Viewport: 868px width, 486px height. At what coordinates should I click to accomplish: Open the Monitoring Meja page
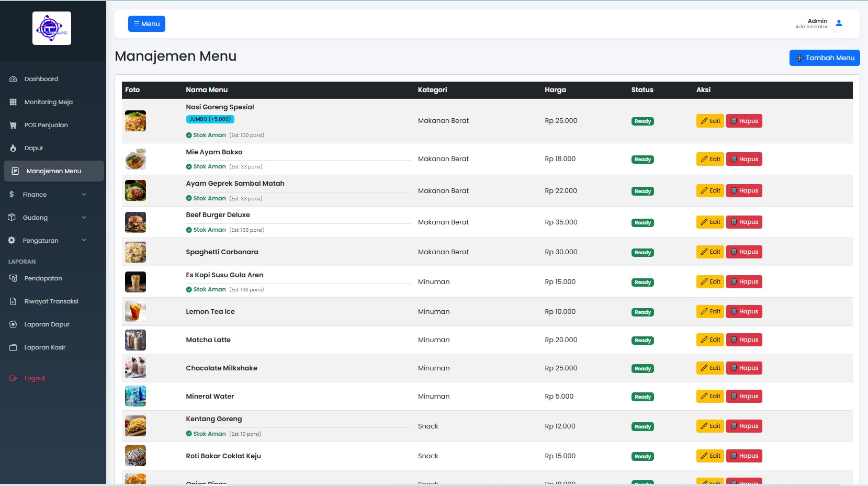[49, 102]
